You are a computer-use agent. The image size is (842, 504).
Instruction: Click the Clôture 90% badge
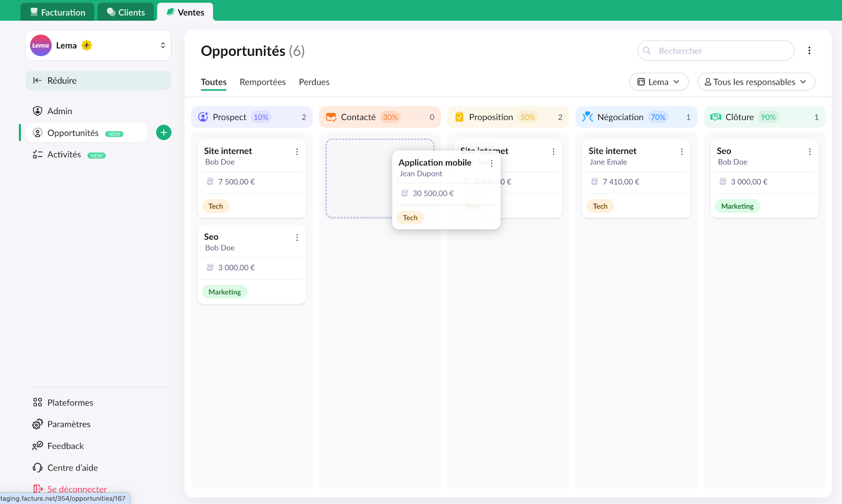(x=768, y=117)
